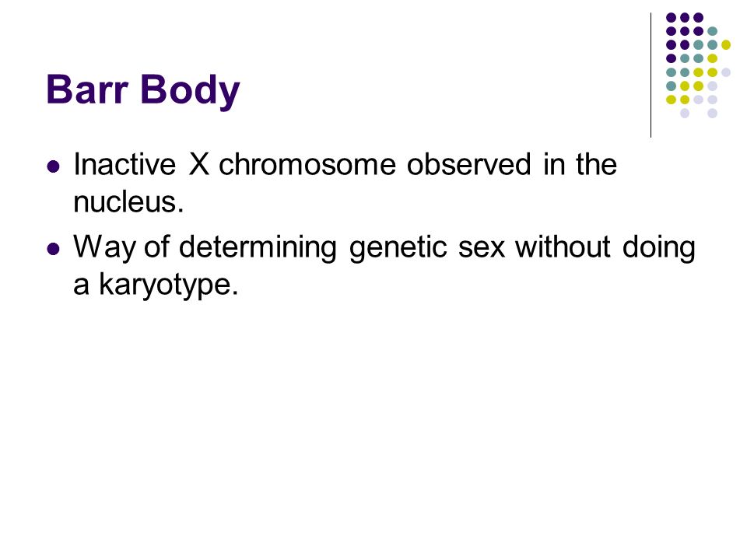Click the leftmost yellow dot in the grid
This screenshot has height=560, width=747.
(671, 100)
